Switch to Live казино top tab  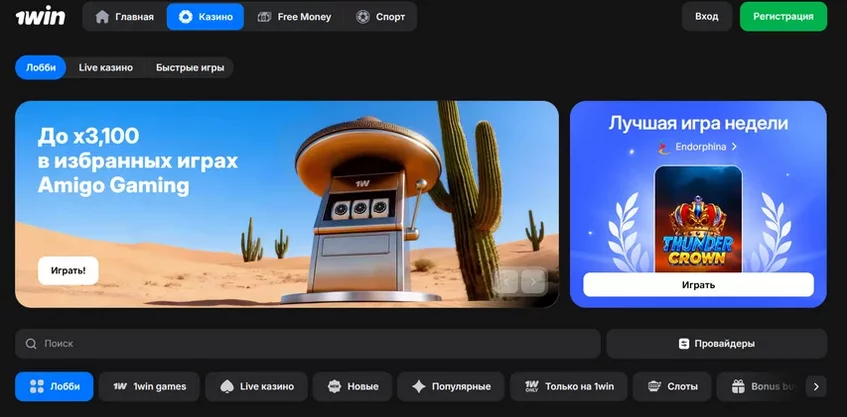[x=106, y=68]
